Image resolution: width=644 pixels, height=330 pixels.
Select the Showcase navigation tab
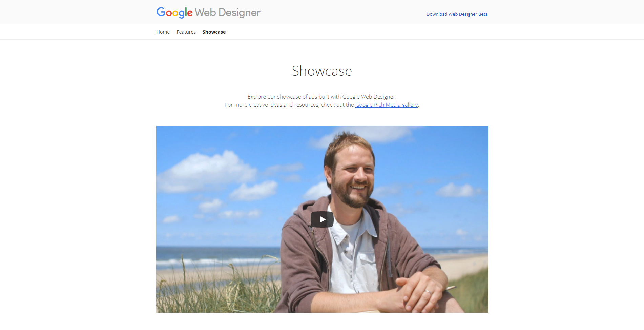[x=214, y=32]
